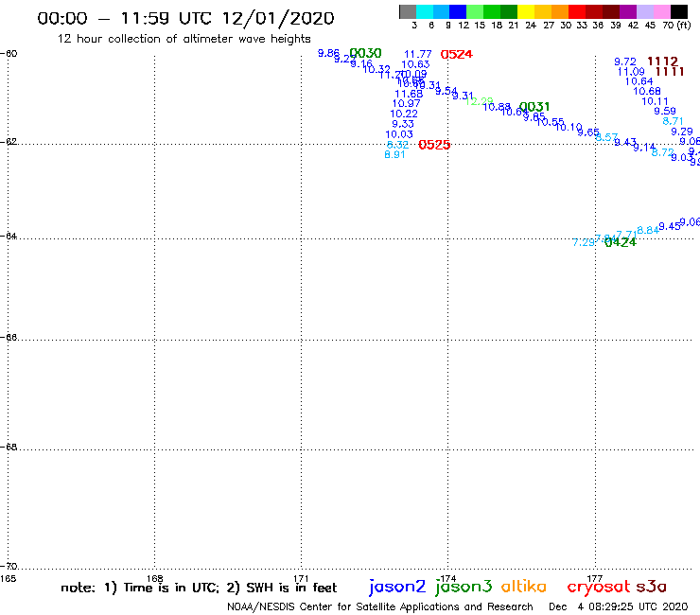Click the -62 latitude axis label
Viewport: 700px width, 615px height.
tap(9, 142)
